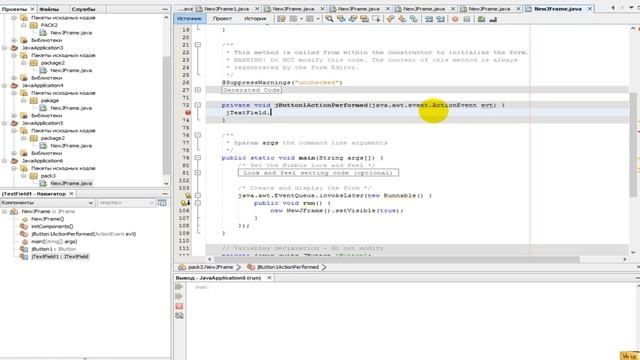Start macro recording with red circle
The width and height of the screenshot is (640, 360).
point(455,19)
